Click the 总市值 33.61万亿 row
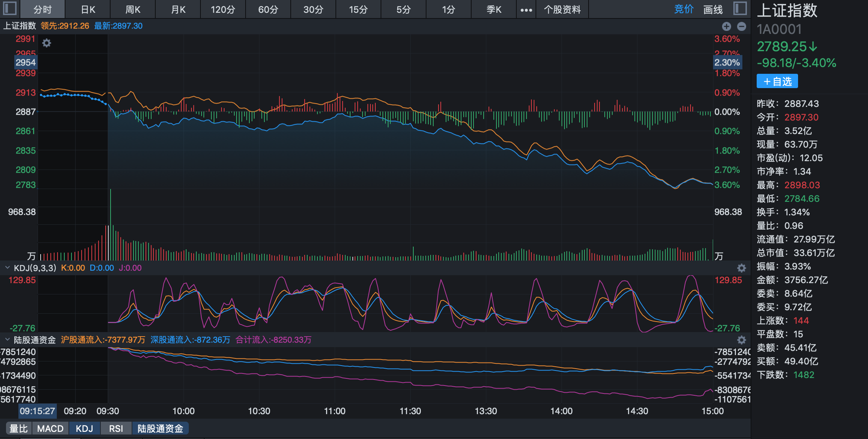This screenshot has width=868, height=439. point(796,253)
